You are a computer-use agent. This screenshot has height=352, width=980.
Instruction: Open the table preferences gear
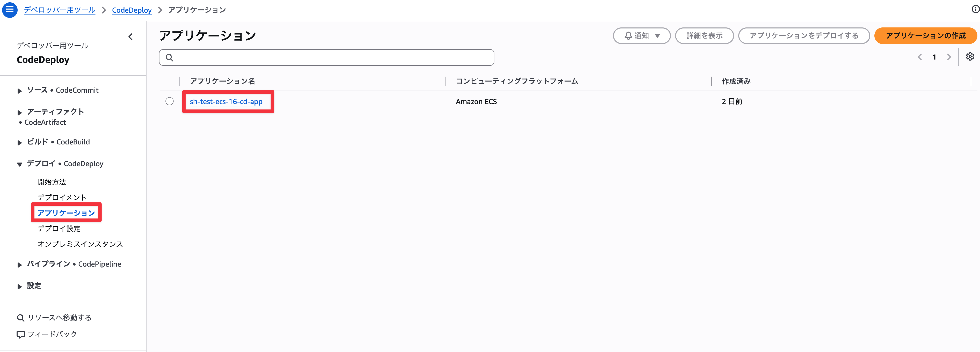970,57
